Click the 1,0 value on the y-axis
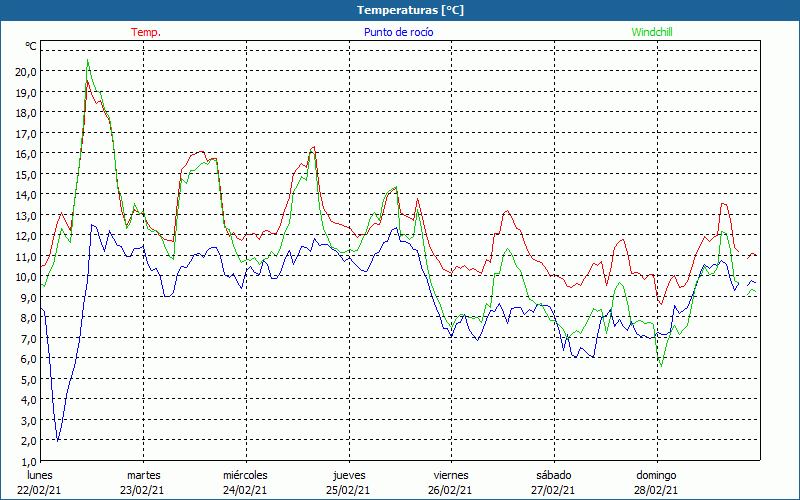Screen dimensions: 800x500 [x=28, y=461]
